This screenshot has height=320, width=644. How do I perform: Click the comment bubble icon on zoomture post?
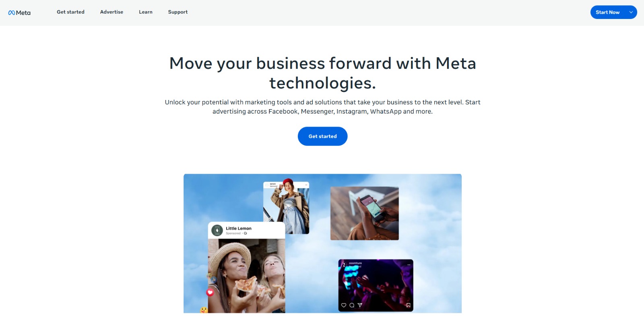click(352, 305)
